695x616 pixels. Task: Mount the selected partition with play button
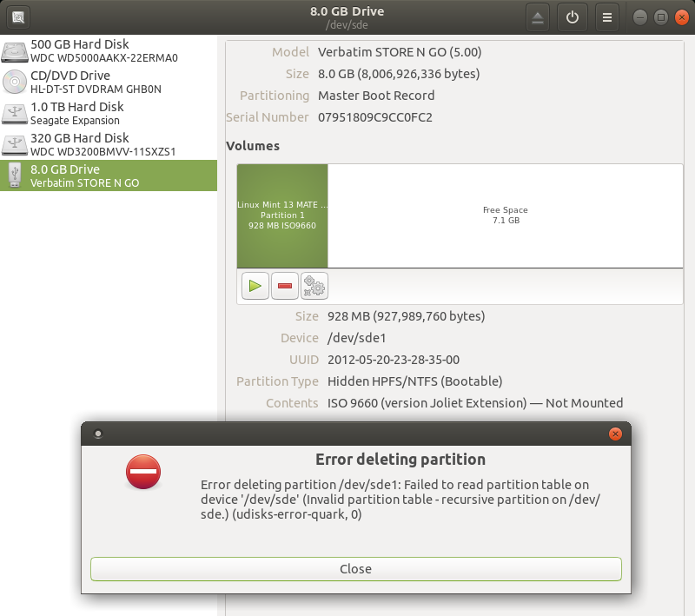pyautogui.click(x=255, y=286)
